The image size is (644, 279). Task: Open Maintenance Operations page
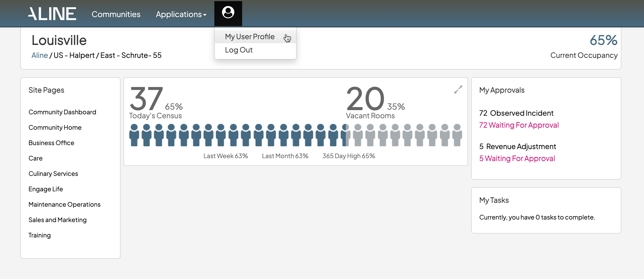[64, 205]
